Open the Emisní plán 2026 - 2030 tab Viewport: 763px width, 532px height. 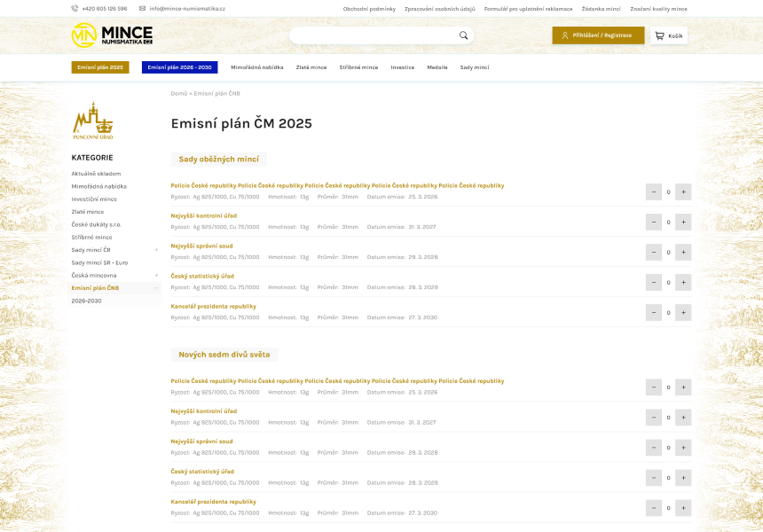point(179,67)
